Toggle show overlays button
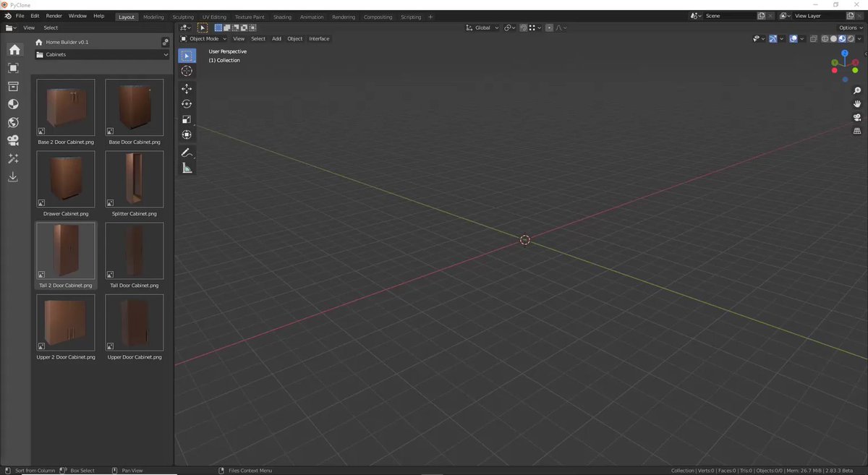The image size is (868, 475). pyautogui.click(x=793, y=38)
